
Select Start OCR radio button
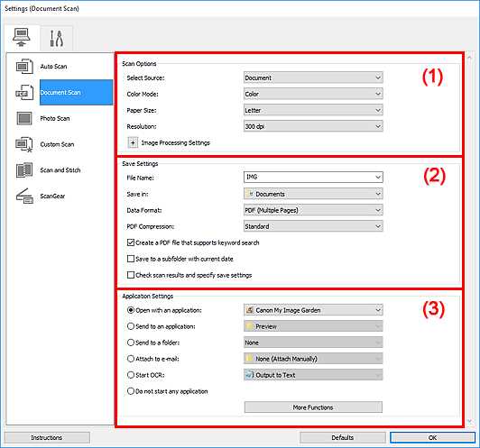coord(131,375)
